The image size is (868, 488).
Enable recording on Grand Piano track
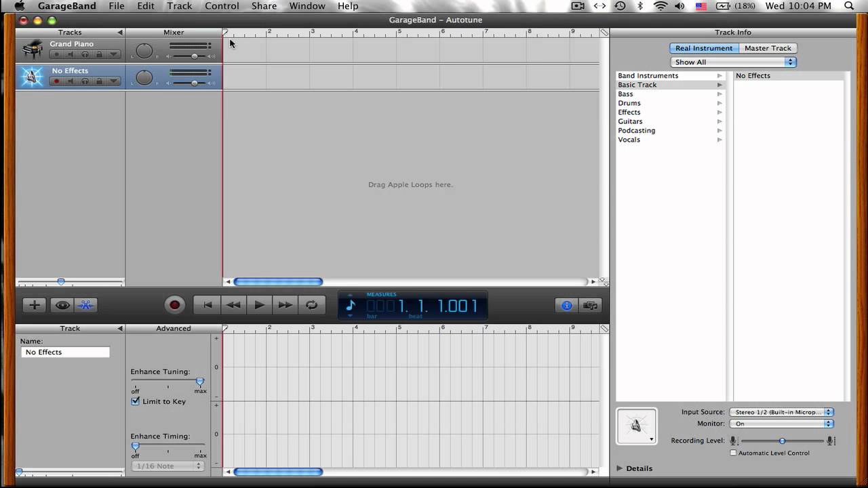pos(57,54)
